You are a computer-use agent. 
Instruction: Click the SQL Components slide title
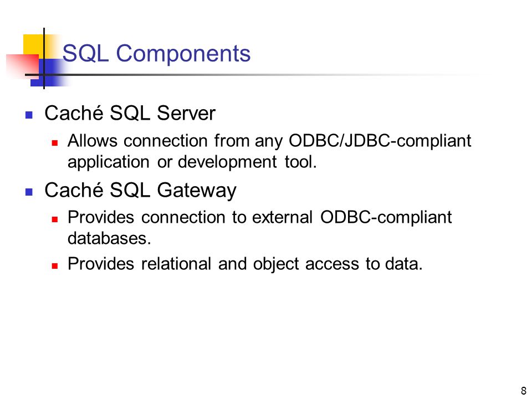point(156,54)
